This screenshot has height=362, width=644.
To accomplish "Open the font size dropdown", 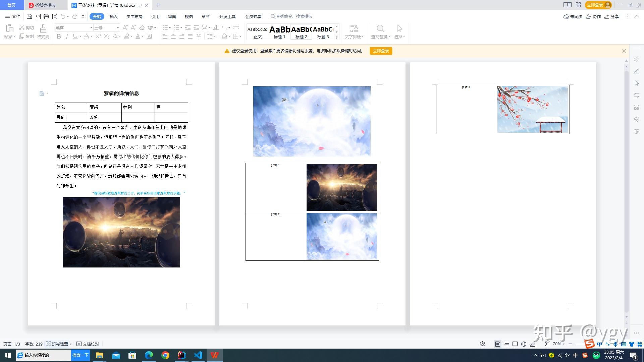I will (x=118, y=27).
